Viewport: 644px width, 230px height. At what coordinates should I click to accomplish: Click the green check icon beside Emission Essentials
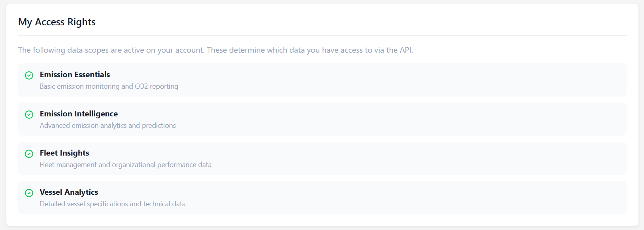click(29, 75)
